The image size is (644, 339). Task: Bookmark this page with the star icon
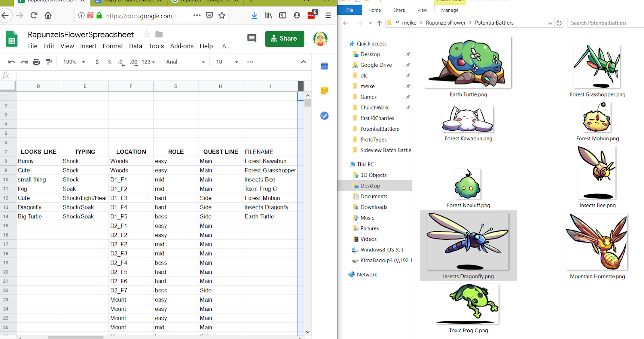(x=222, y=16)
